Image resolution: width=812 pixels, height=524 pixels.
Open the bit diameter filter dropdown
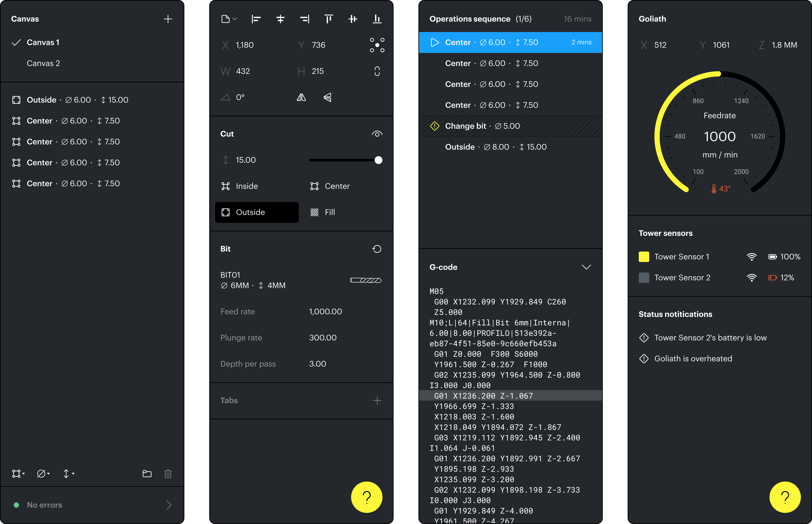click(x=43, y=474)
